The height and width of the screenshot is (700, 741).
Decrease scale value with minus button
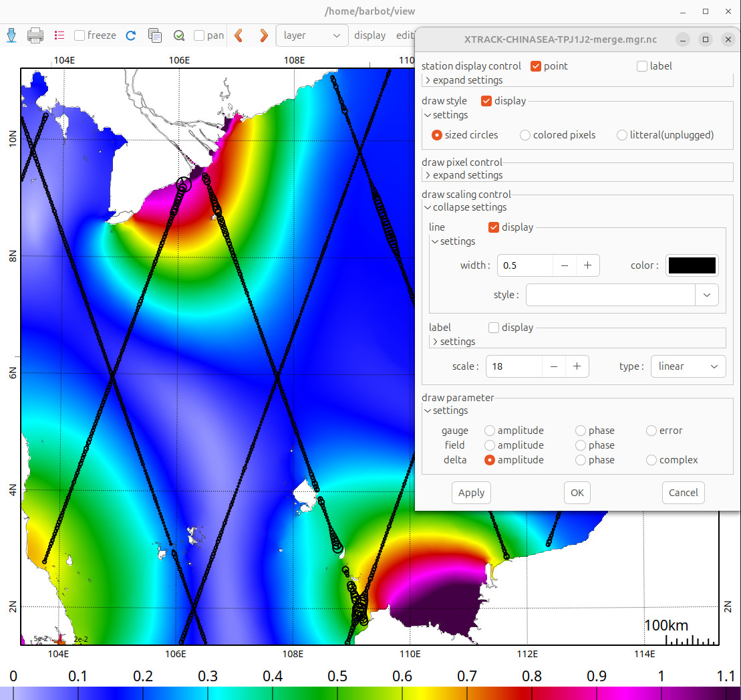tap(554, 366)
